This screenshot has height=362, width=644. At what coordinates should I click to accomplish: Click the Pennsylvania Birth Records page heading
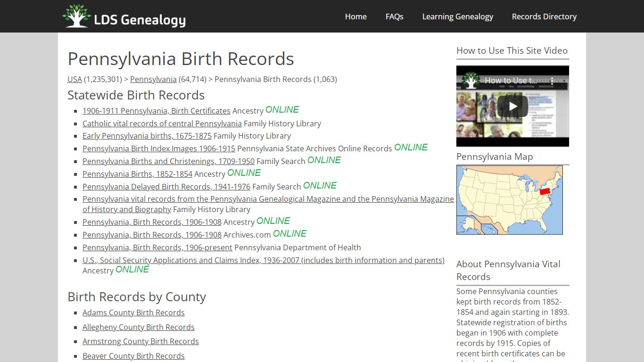pyautogui.click(x=181, y=59)
